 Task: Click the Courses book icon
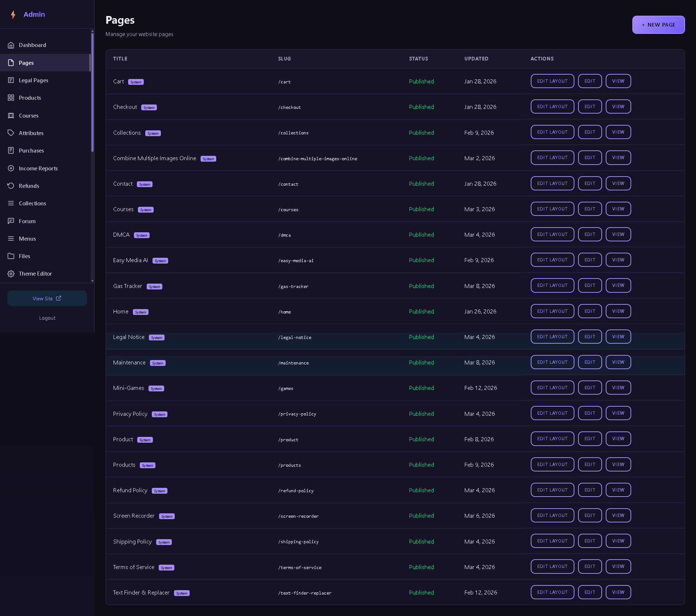[11, 115]
